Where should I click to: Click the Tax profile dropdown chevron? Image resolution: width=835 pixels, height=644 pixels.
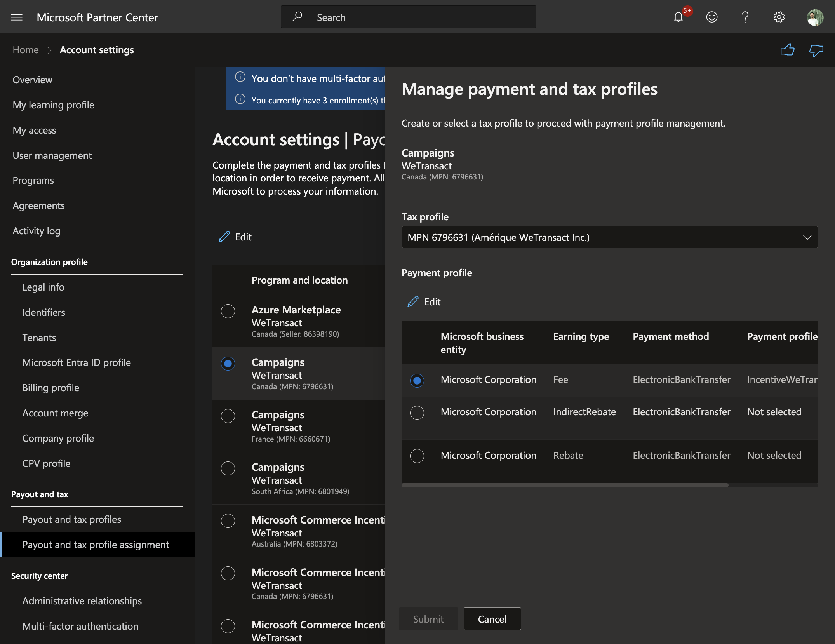807,237
